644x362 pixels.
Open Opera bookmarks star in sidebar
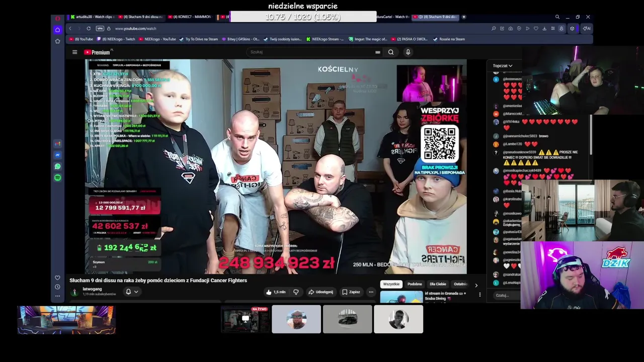coord(57,41)
